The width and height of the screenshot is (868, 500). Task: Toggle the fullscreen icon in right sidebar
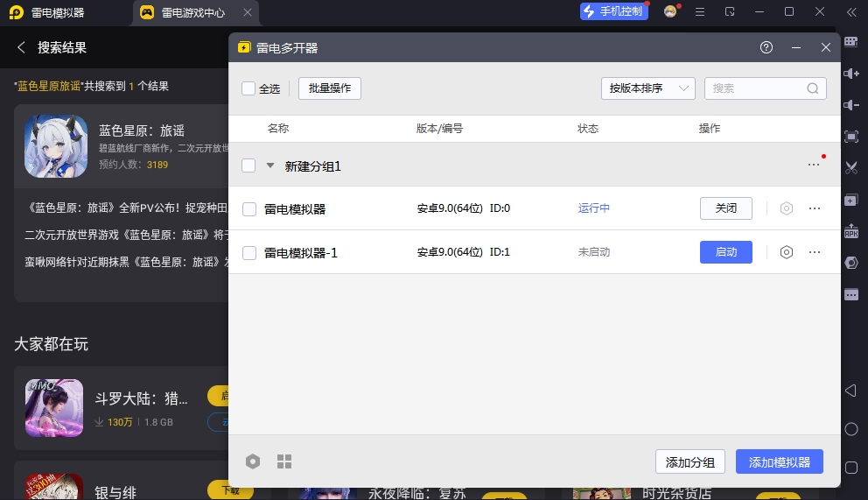(851, 137)
